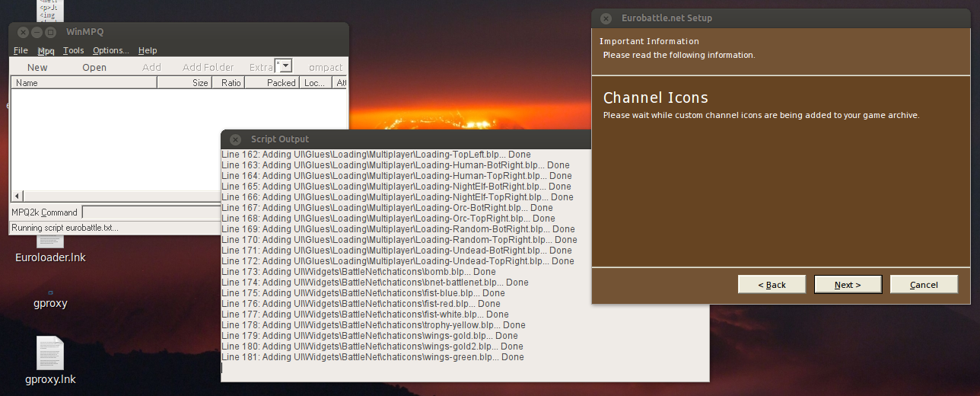Select output line 177 fist-white.blp
Viewport: 980px width, 396px height.
click(x=365, y=315)
